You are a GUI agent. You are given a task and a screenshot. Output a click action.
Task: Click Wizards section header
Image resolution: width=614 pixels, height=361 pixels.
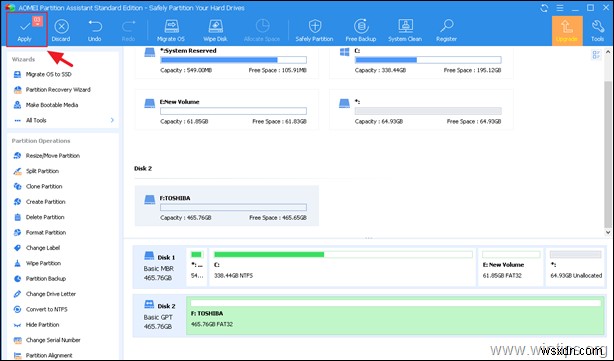23,60
